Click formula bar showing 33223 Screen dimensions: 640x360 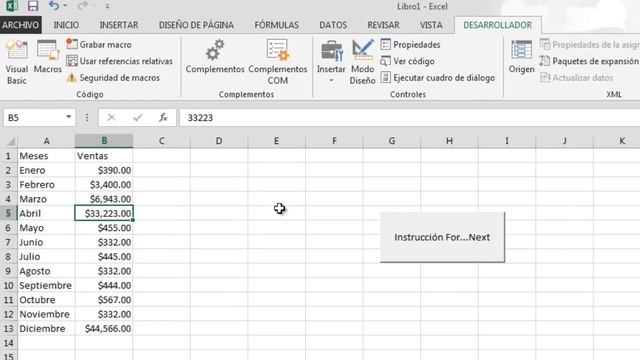[409, 118]
